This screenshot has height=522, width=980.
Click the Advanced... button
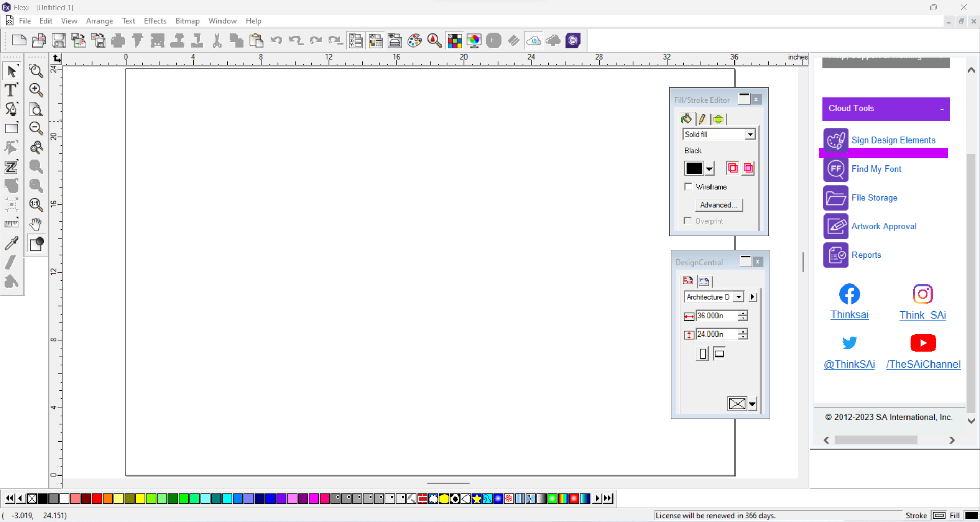[x=719, y=205]
